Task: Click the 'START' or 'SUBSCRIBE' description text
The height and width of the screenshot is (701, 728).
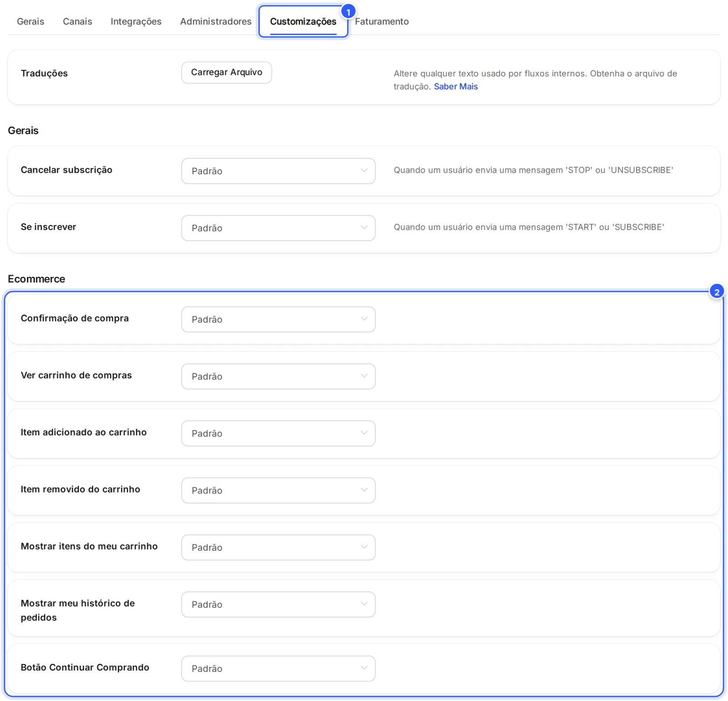Action: pos(529,227)
